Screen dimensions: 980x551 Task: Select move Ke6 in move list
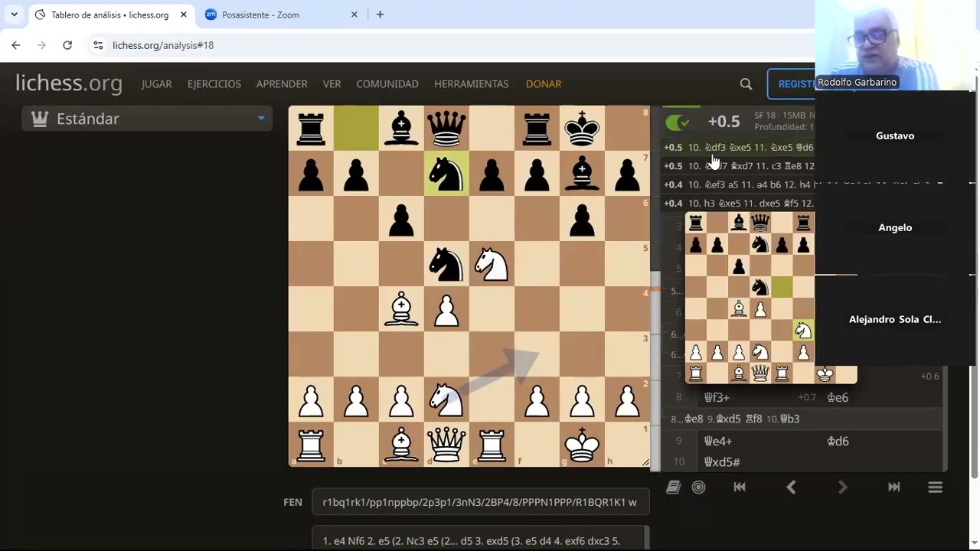[838, 397]
